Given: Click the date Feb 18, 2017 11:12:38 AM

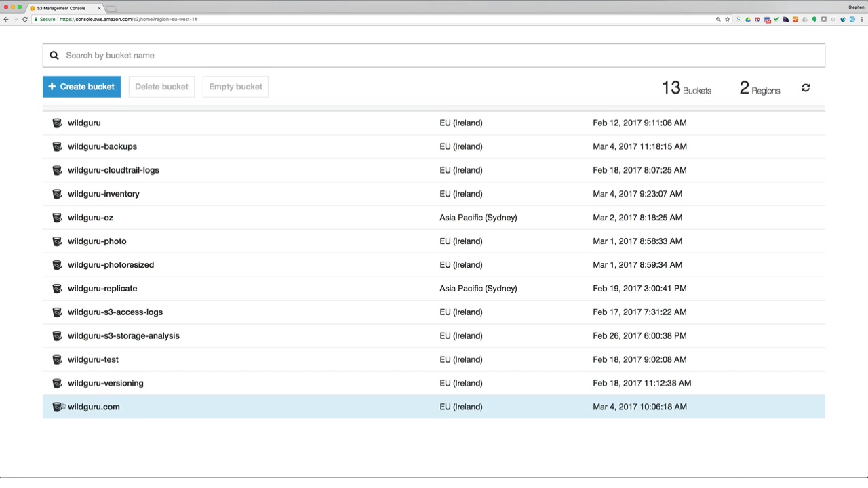Looking at the screenshot, I should (x=642, y=384).
